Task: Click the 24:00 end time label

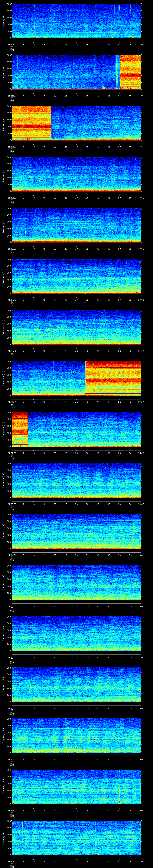Action: [x=141, y=504]
